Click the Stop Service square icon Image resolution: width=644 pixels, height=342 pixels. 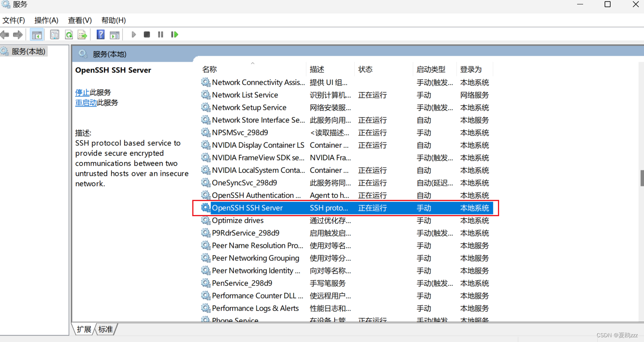147,35
